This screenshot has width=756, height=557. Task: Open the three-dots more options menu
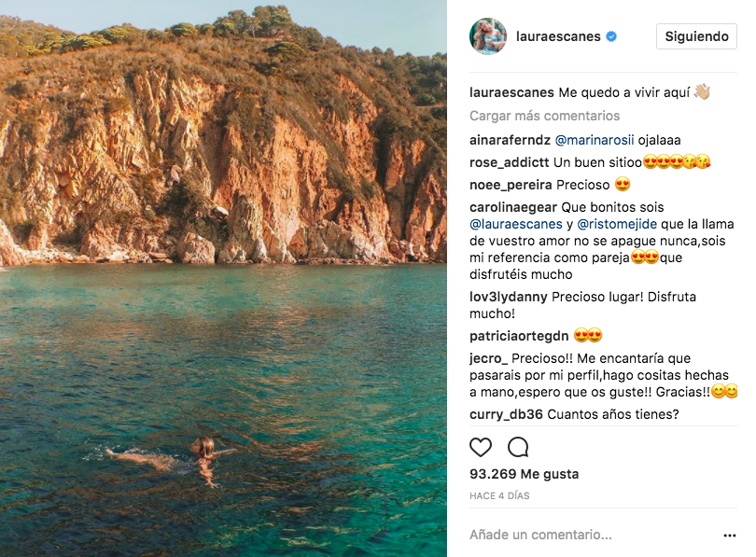[x=730, y=536]
